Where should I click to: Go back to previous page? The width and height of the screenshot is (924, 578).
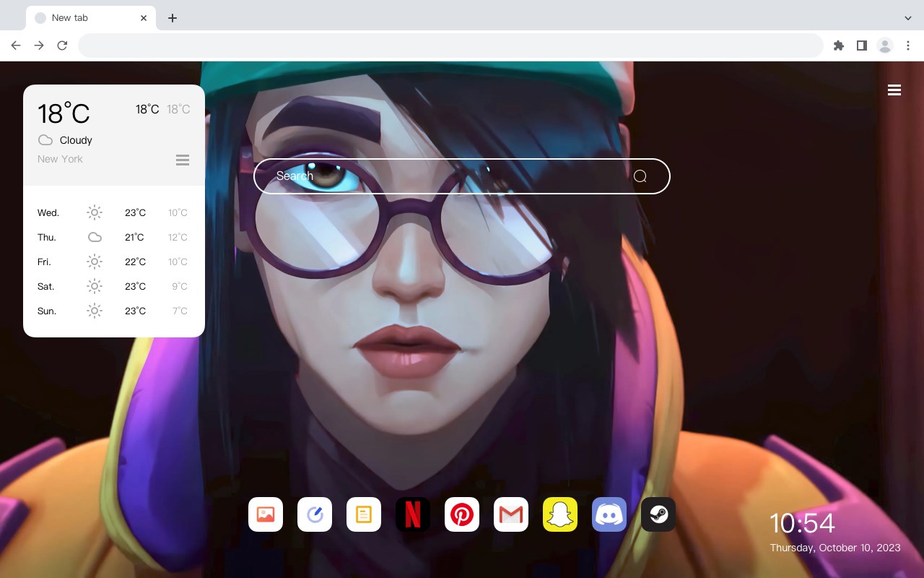(16, 46)
